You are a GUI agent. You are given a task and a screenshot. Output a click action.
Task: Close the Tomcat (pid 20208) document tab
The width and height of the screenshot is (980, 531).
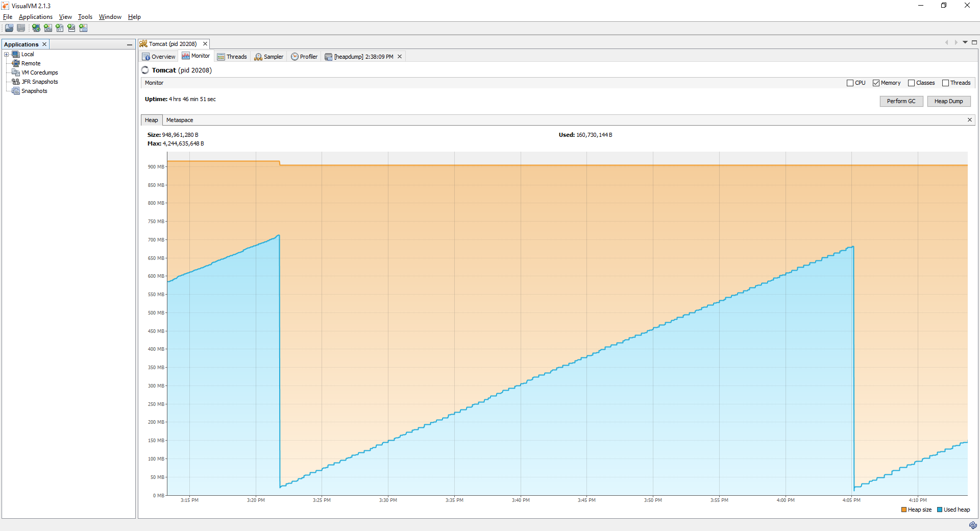(x=205, y=44)
